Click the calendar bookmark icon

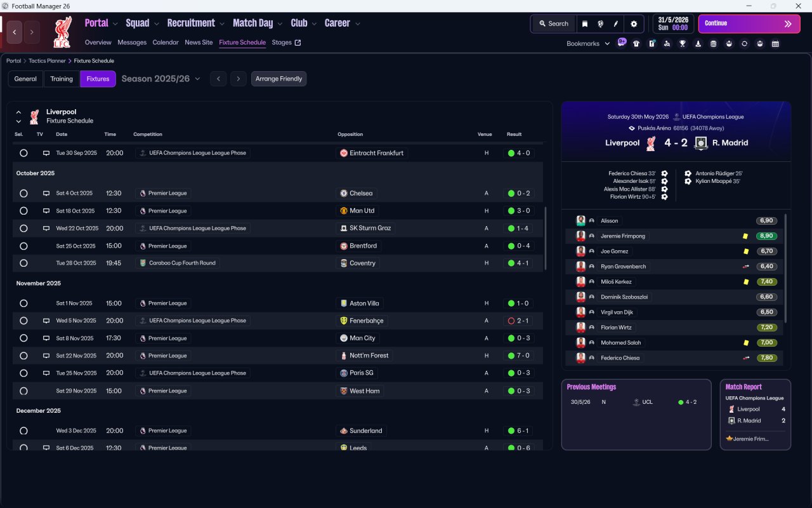pos(775,44)
